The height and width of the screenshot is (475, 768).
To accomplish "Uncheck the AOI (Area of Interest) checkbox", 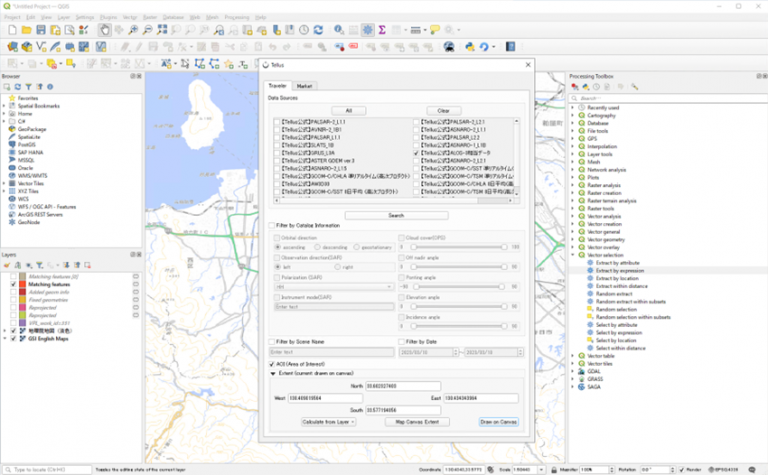I will click(272, 364).
